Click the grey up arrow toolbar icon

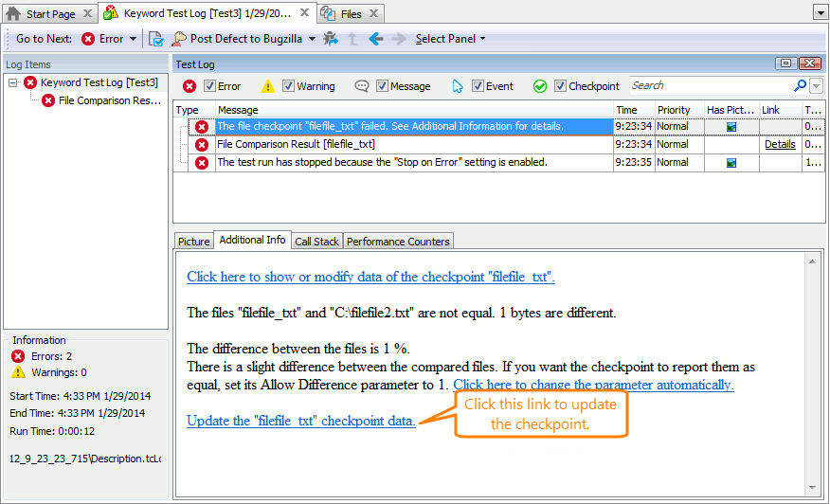click(x=353, y=39)
